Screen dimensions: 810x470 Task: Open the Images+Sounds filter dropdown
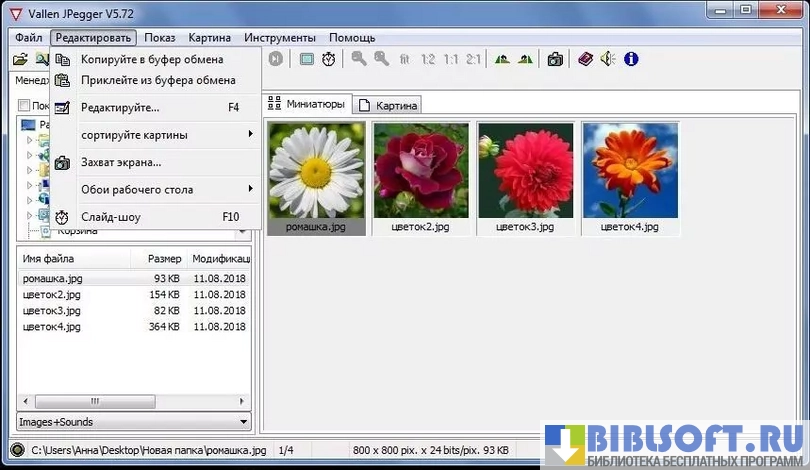[133, 422]
